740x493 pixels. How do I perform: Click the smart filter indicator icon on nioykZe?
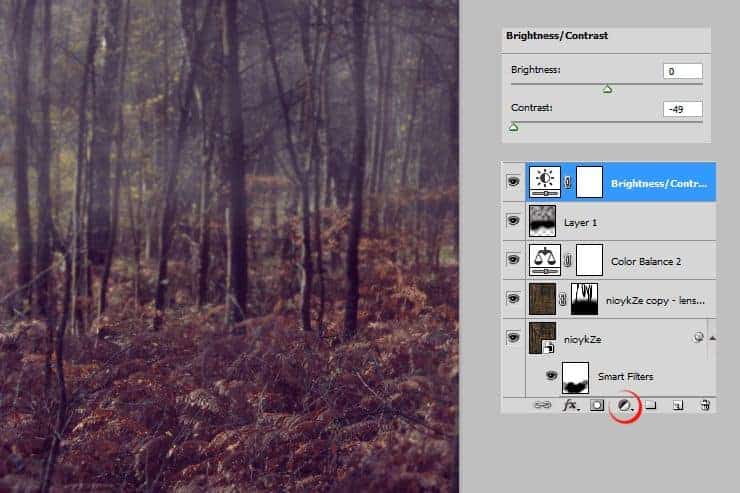[697, 338]
